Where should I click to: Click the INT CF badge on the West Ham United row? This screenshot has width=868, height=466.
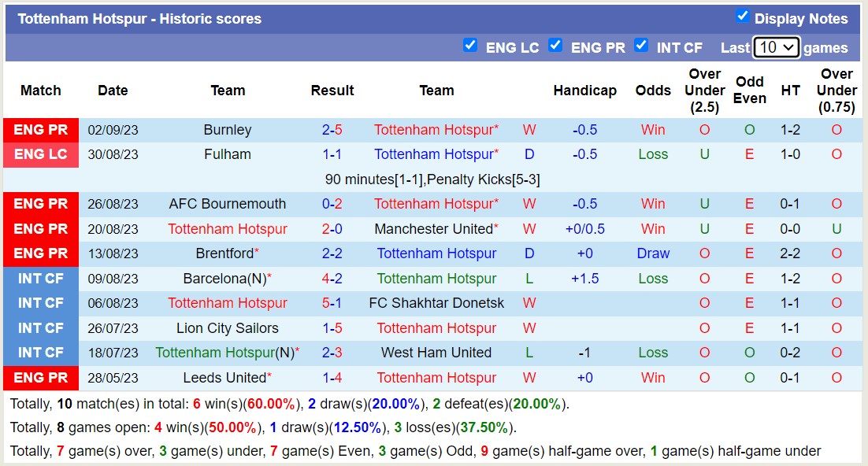click(x=41, y=353)
